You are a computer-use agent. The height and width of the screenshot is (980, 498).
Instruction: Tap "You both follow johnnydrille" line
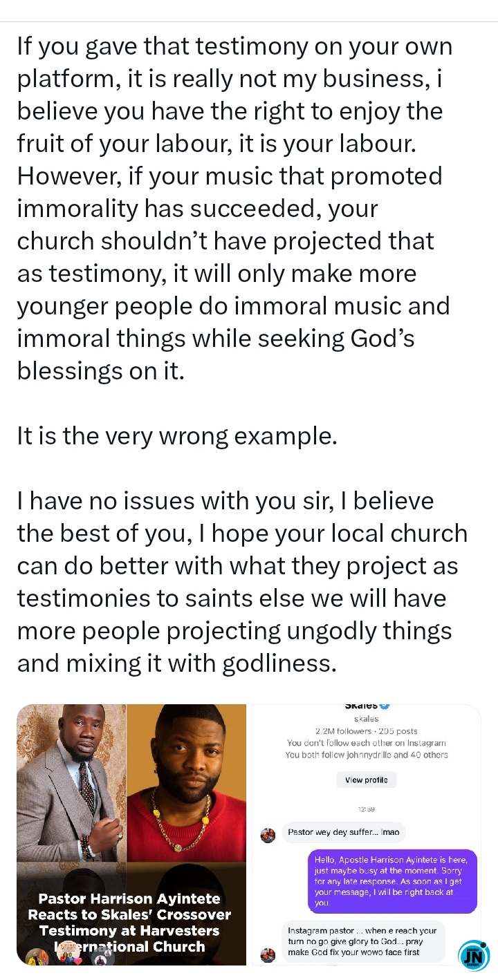366,755
